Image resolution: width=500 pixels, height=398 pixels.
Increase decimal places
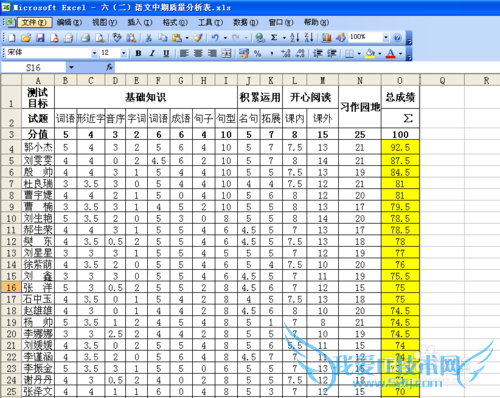(286, 53)
